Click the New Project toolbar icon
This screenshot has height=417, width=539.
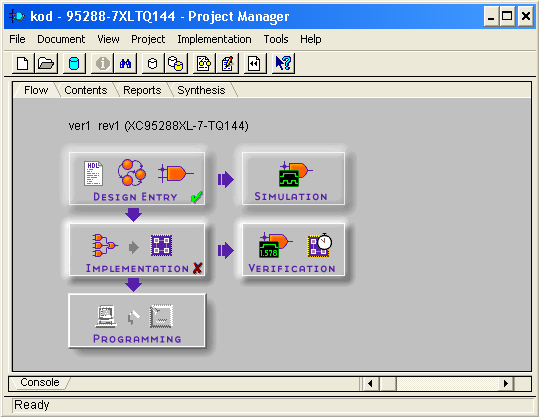23,64
